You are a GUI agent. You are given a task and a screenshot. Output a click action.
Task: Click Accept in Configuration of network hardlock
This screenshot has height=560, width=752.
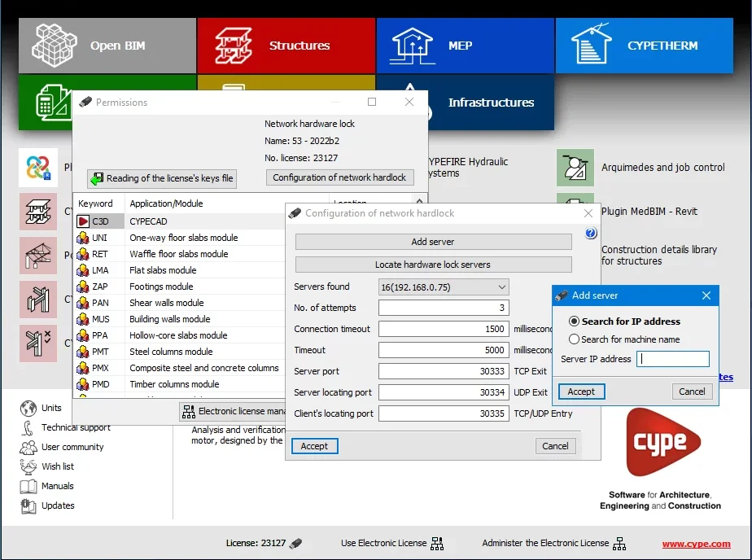click(314, 446)
